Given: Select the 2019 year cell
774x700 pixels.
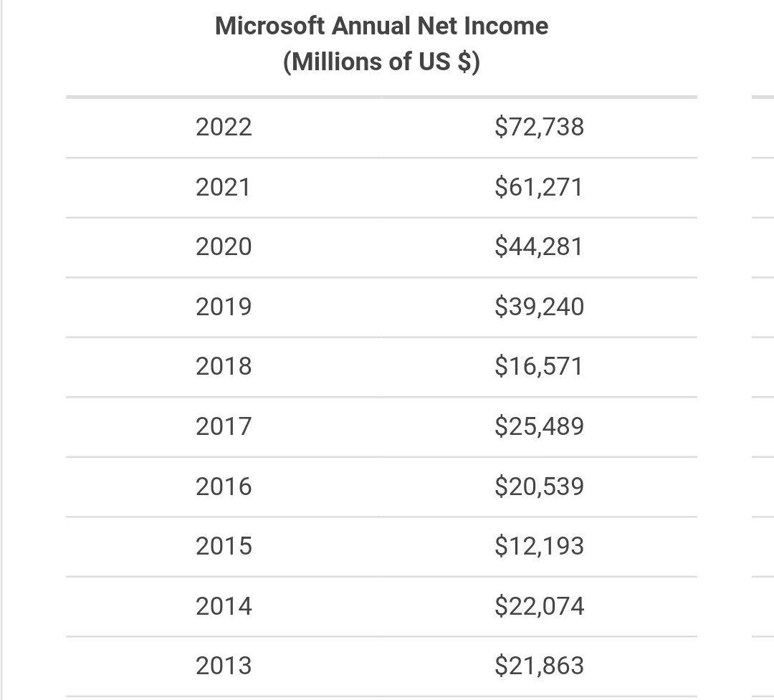Looking at the screenshot, I should (x=224, y=307).
